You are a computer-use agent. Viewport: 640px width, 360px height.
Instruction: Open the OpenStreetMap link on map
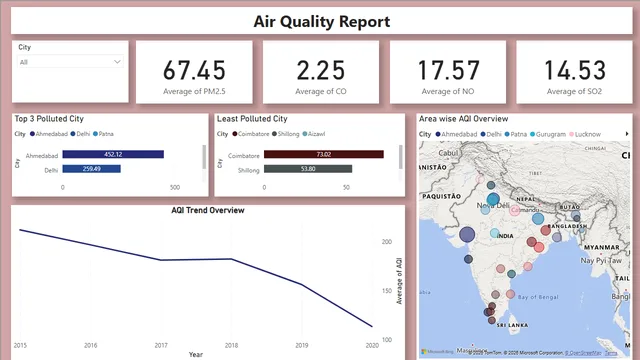coord(584,353)
